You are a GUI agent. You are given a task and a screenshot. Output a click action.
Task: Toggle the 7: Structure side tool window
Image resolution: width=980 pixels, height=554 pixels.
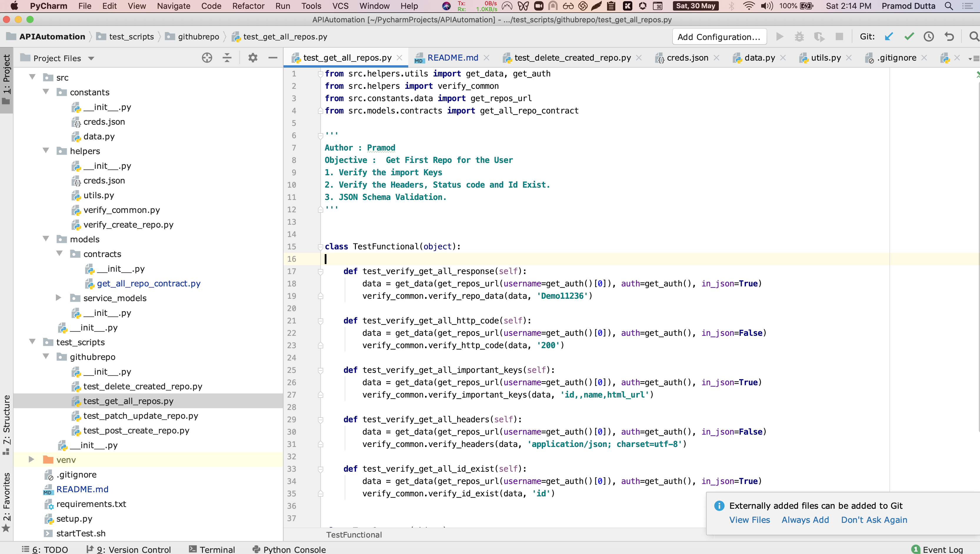point(6,424)
